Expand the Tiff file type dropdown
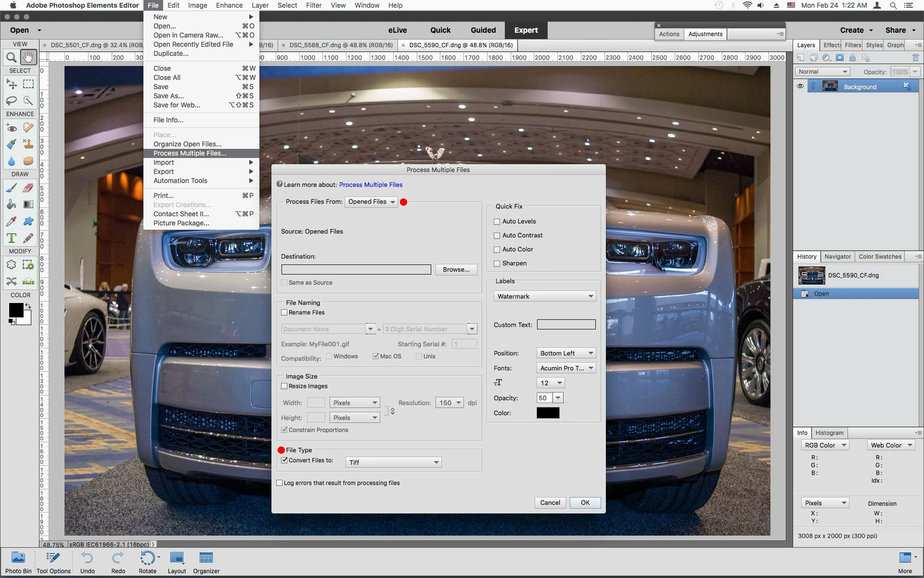The height and width of the screenshot is (578, 924). 393,462
